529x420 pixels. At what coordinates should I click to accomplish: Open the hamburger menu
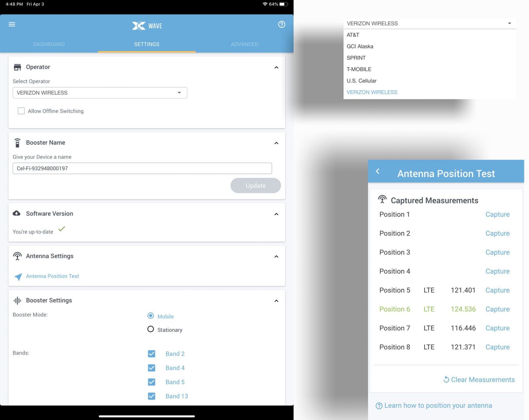coord(12,24)
